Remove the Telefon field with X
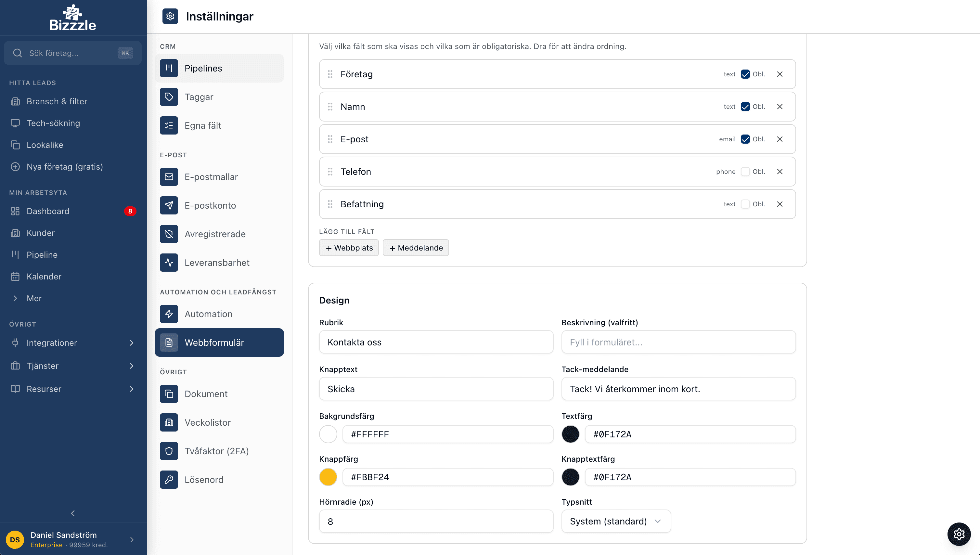Image resolution: width=980 pixels, height=555 pixels. pyautogui.click(x=780, y=172)
